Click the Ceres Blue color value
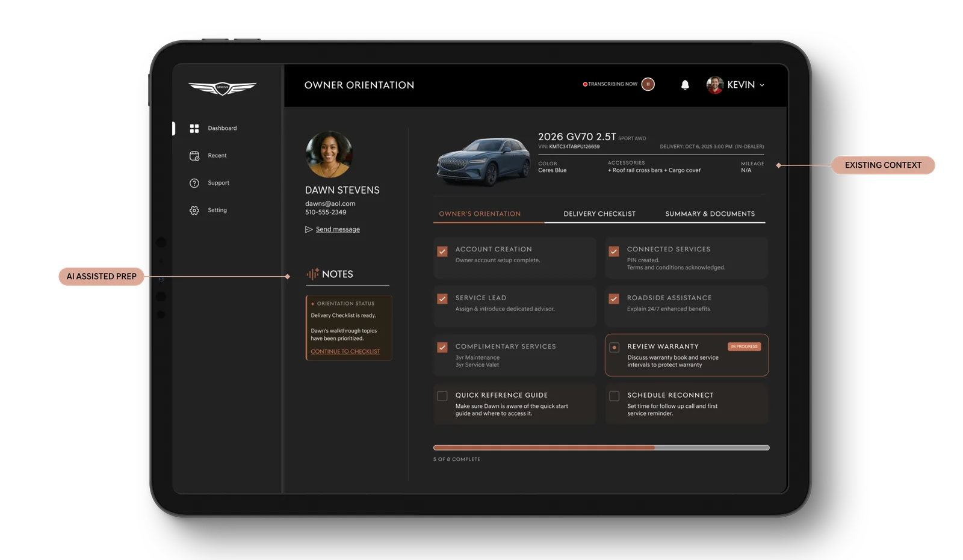 pyautogui.click(x=553, y=171)
